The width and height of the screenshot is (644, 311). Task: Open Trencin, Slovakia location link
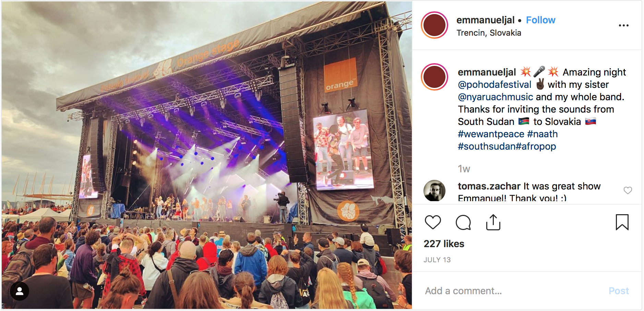pos(489,33)
